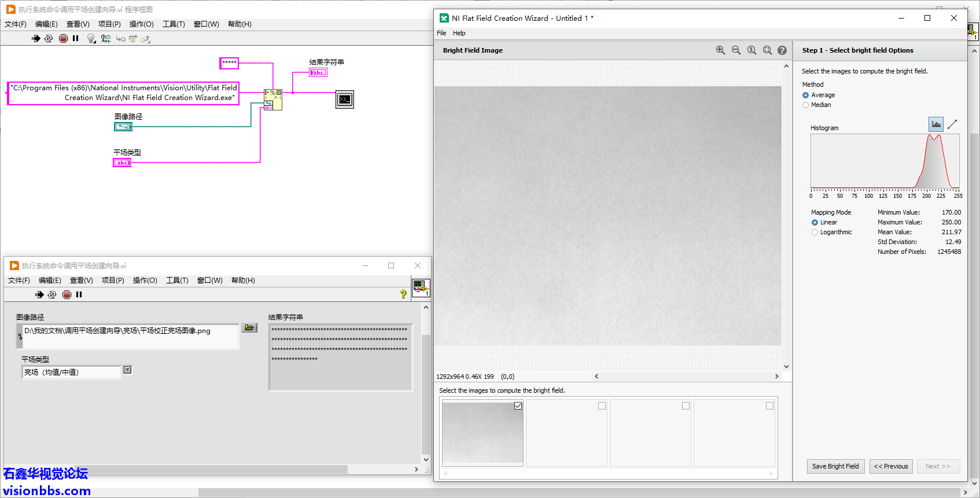Choose Logarithmic mapping mode
Screen dimensions: 980x498
[815, 233]
